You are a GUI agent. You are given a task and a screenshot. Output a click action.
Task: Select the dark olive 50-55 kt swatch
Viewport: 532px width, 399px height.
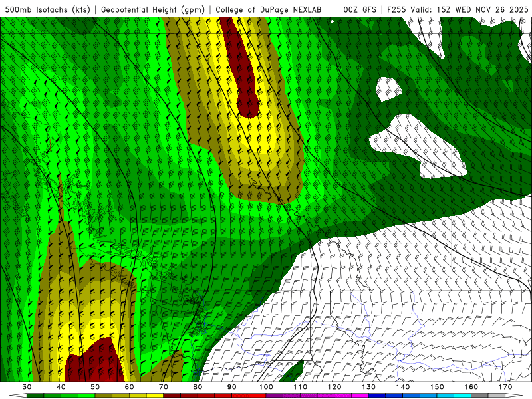104,396
